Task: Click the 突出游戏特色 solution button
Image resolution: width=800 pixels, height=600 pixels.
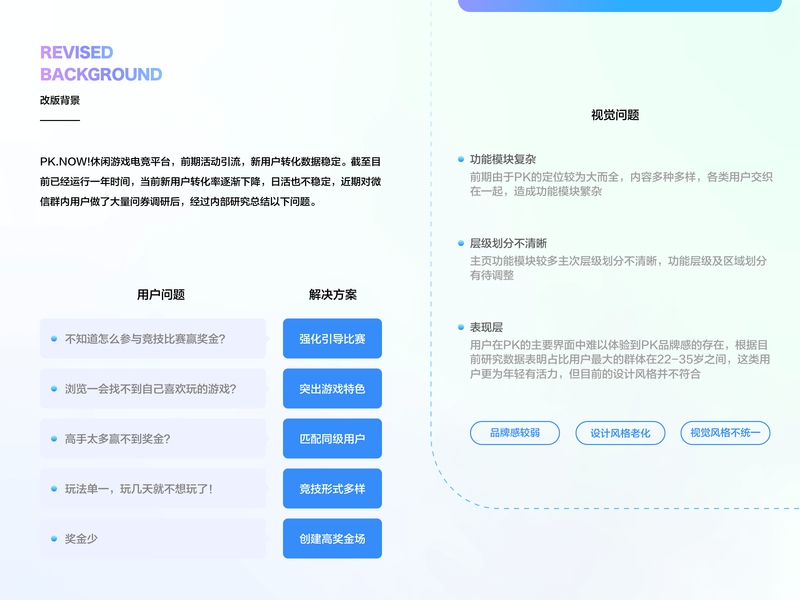Action: pos(332,389)
